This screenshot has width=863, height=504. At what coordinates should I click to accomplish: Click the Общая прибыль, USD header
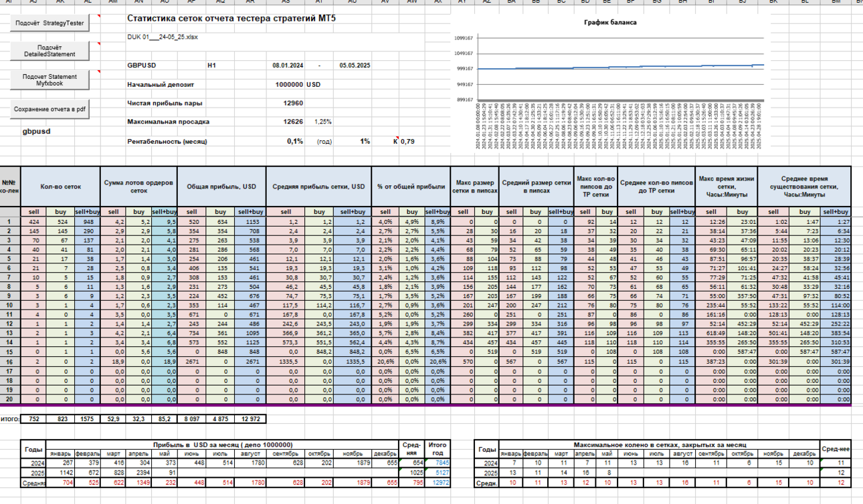(x=221, y=186)
